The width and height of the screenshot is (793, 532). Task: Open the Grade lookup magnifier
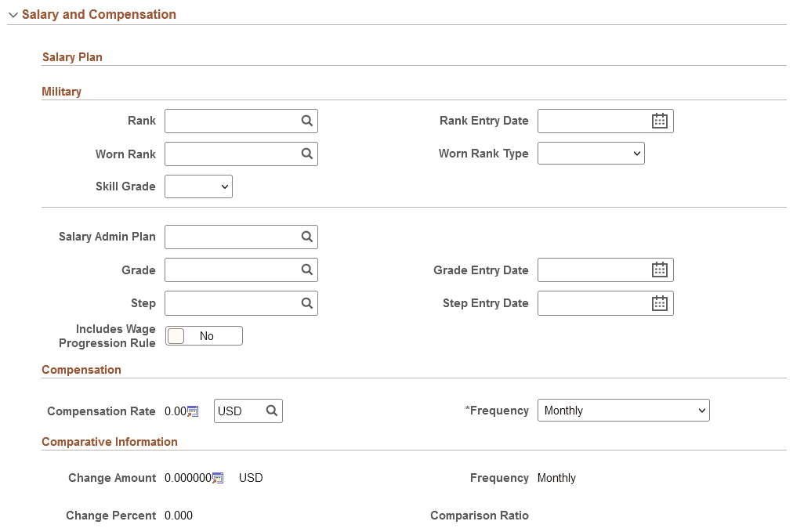pyautogui.click(x=306, y=270)
